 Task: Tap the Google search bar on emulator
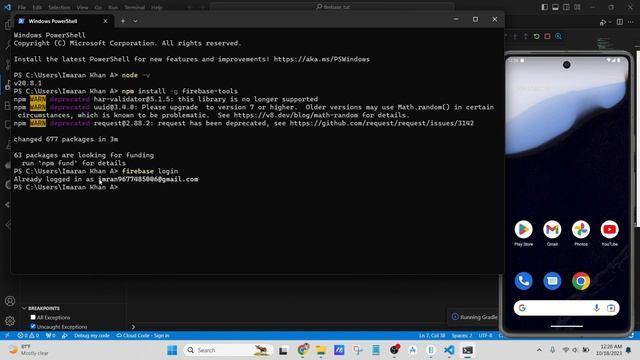(566, 308)
